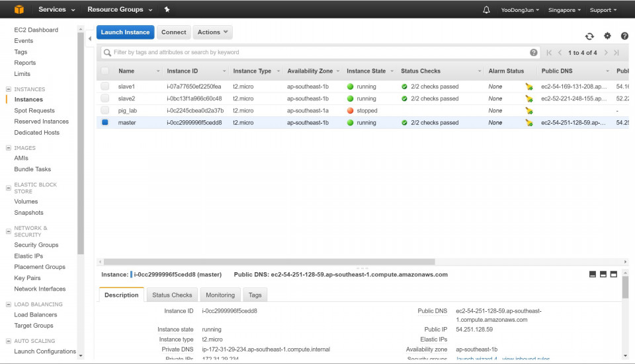Toggle the select-all instances checkbox
The width and height of the screenshot is (635, 364).
(x=105, y=71)
